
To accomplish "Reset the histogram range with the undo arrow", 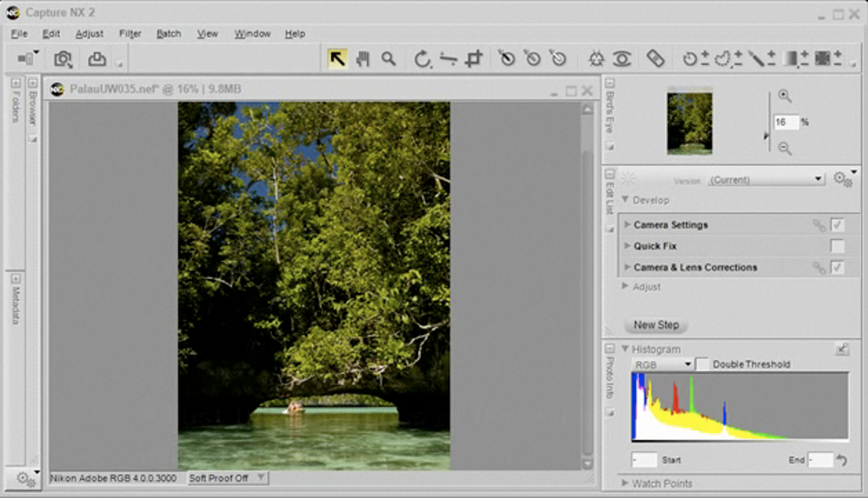I will 842,460.
